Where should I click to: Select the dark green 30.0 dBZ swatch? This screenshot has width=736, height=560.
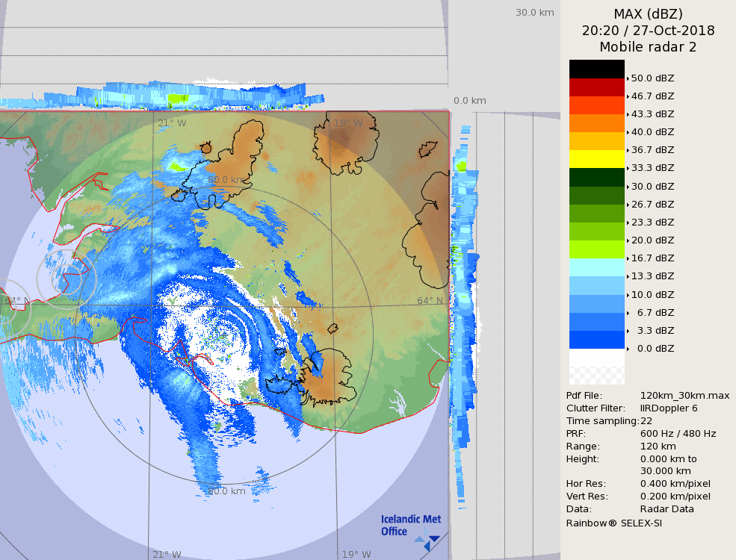pos(596,178)
